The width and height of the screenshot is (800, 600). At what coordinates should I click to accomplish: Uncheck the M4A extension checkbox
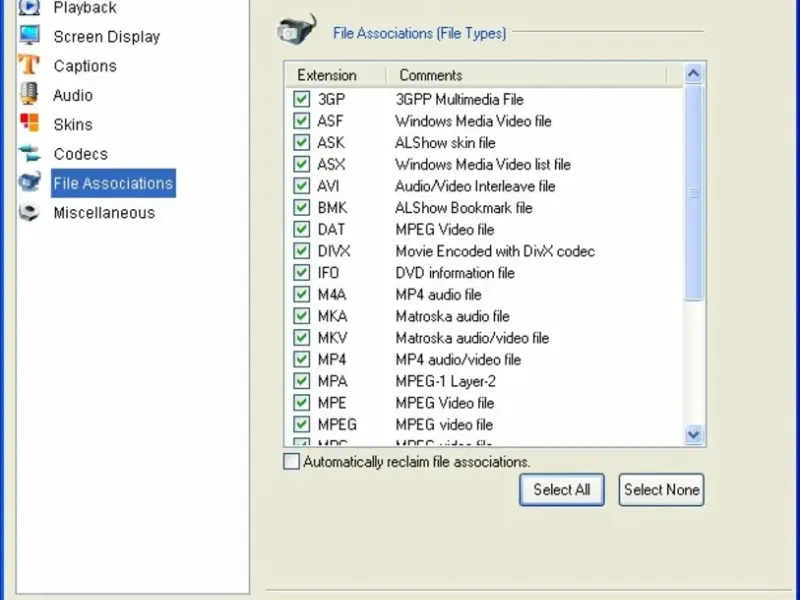pyautogui.click(x=302, y=294)
